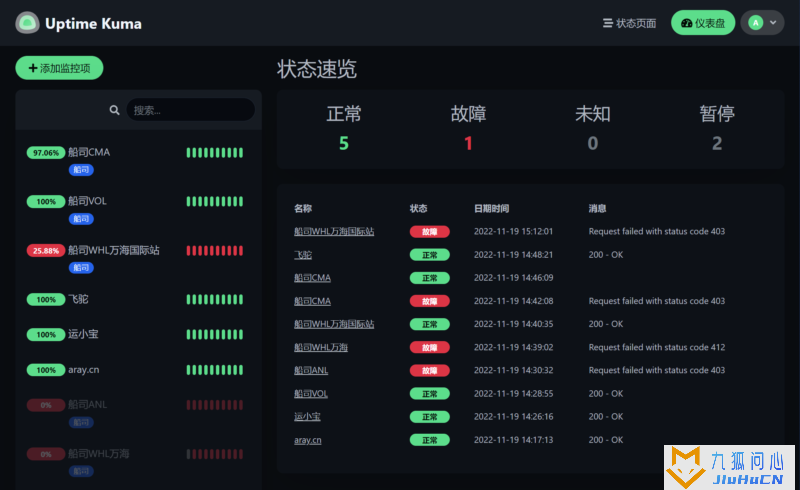This screenshot has width=800, height=490.
Task: Click the 船司 tag under 船司VOL
Action: pyautogui.click(x=81, y=218)
